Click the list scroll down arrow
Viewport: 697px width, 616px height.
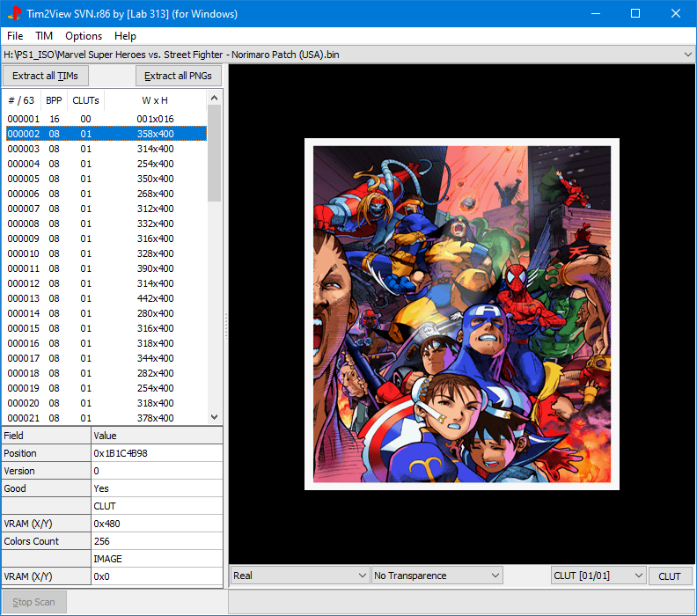click(214, 417)
